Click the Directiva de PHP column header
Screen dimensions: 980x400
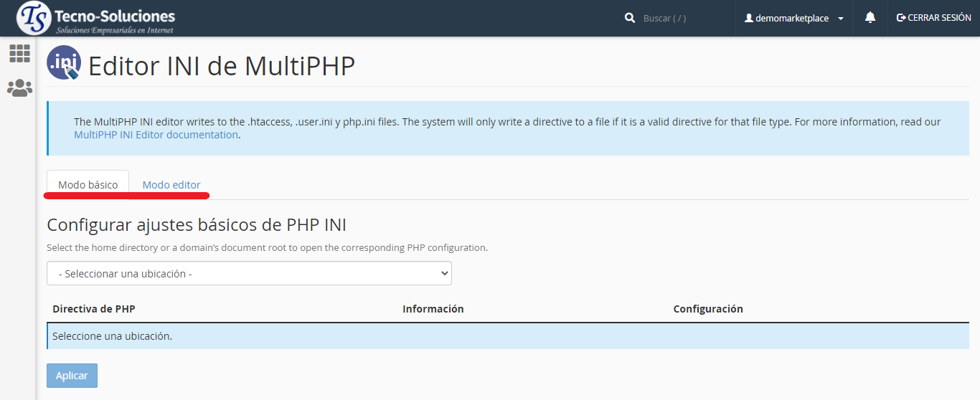(94, 309)
